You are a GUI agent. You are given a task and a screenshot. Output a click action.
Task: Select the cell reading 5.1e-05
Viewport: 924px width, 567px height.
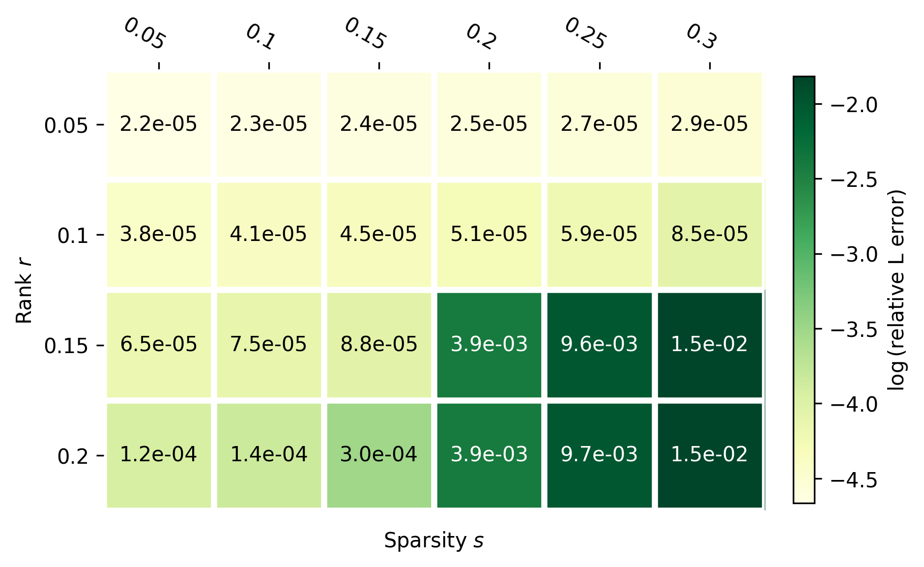coord(489,235)
